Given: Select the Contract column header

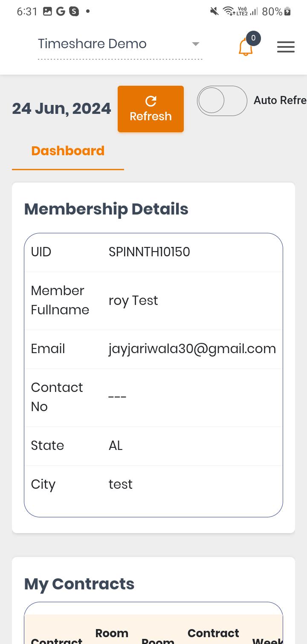Looking at the screenshot, I should (56, 640).
